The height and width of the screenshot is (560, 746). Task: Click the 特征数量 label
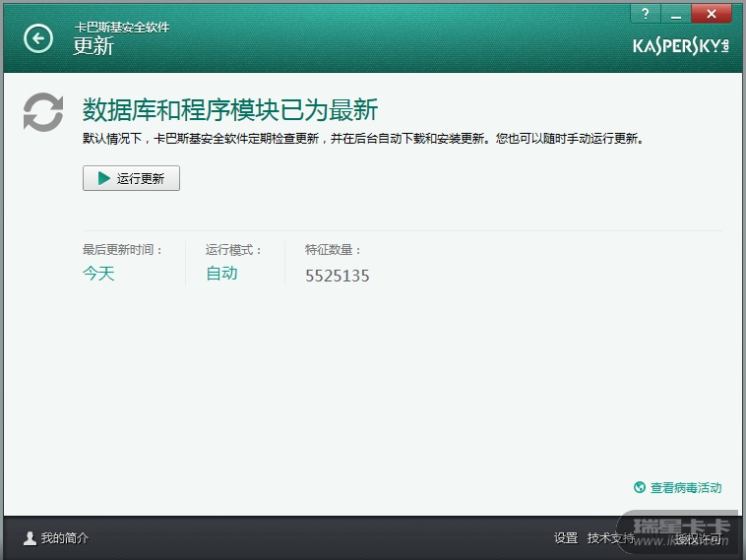333,250
